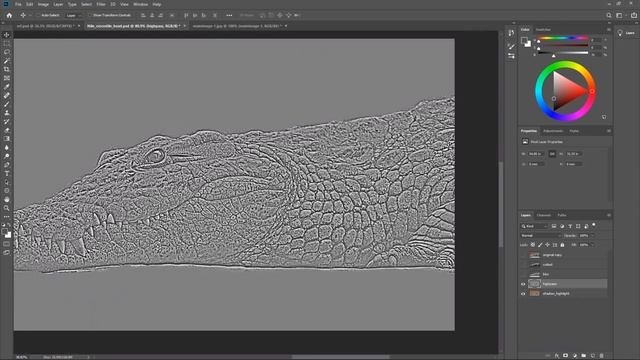Image resolution: width=640 pixels, height=360 pixels.
Task: Select the Move tool in the toolbox
Action: coord(7,35)
